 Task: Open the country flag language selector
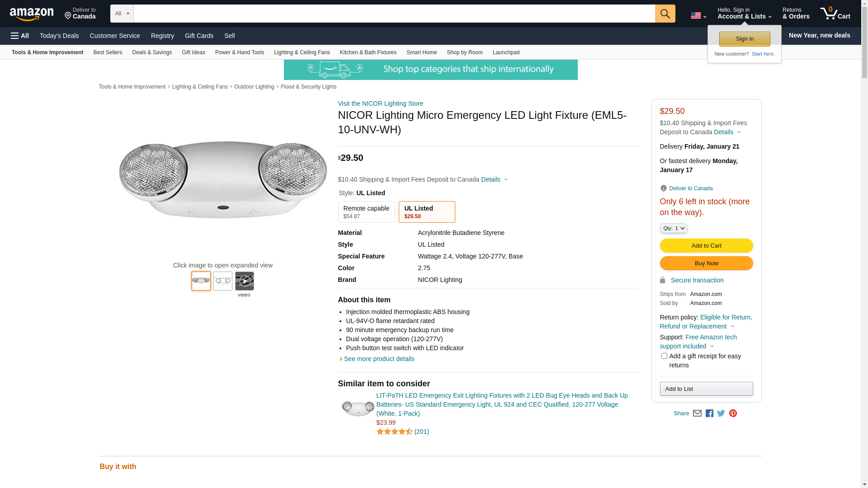698,16
